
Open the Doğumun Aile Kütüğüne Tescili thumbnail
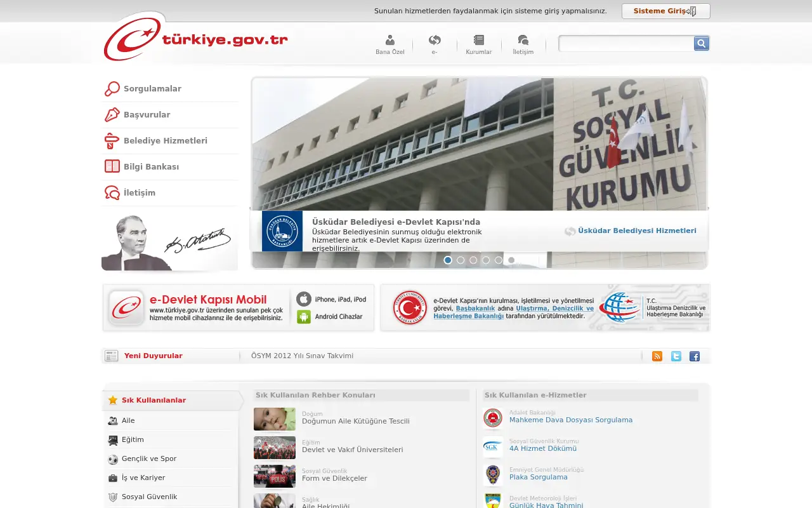tap(275, 419)
